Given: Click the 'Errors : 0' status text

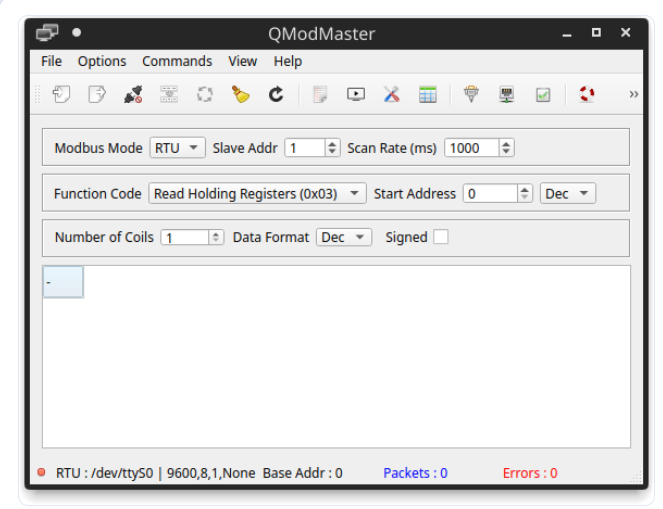Looking at the screenshot, I should pos(530,473).
